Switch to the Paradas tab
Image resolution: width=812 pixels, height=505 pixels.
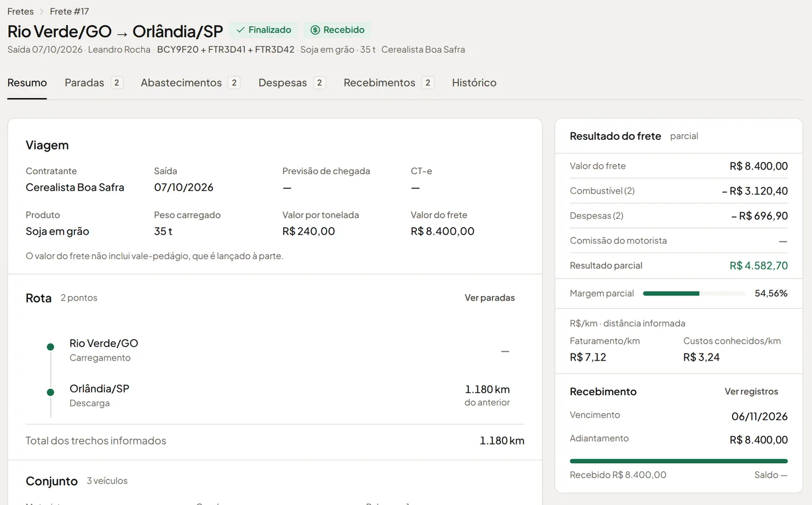pos(94,83)
